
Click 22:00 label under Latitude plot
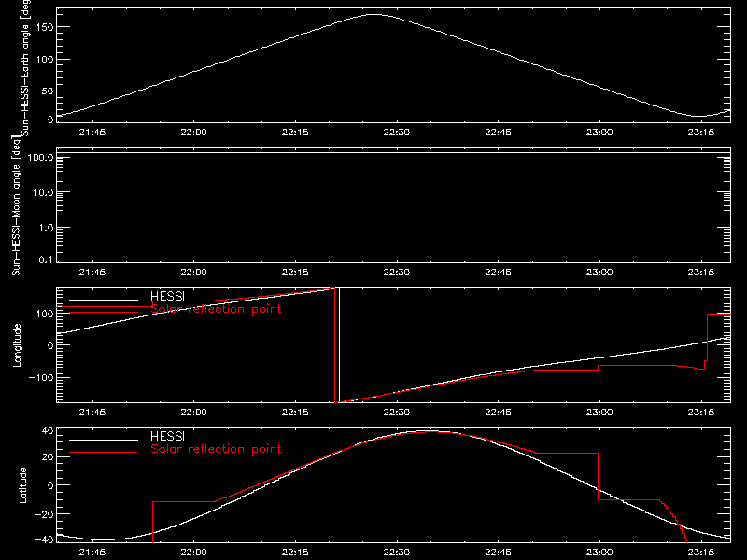(x=194, y=553)
